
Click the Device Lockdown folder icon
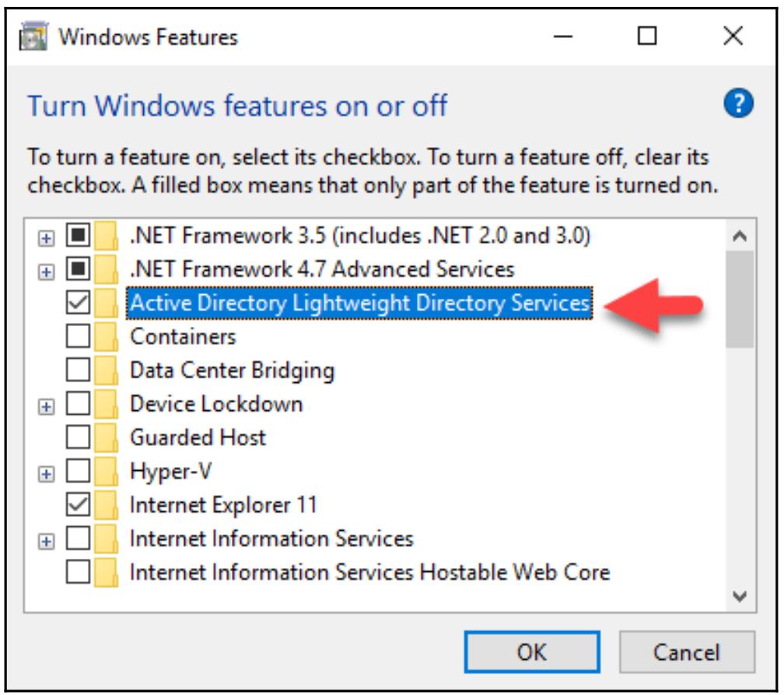pyautogui.click(x=106, y=404)
